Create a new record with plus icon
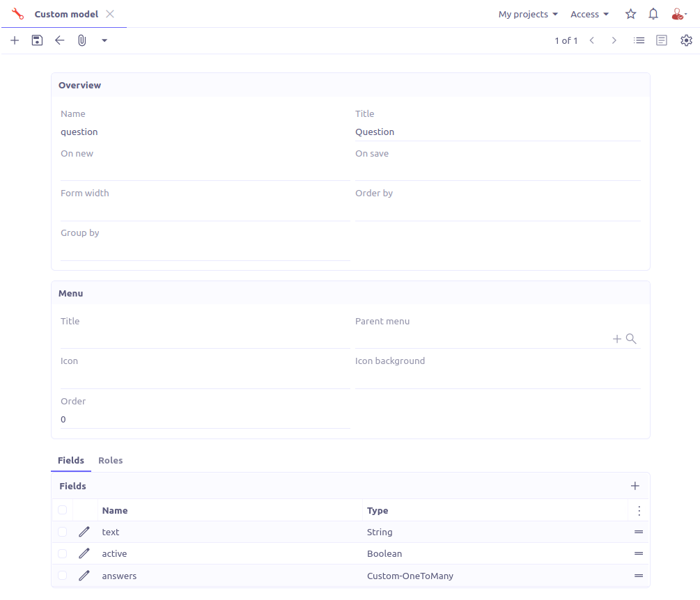Image resolution: width=700 pixels, height=600 pixels. click(x=15, y=40)
